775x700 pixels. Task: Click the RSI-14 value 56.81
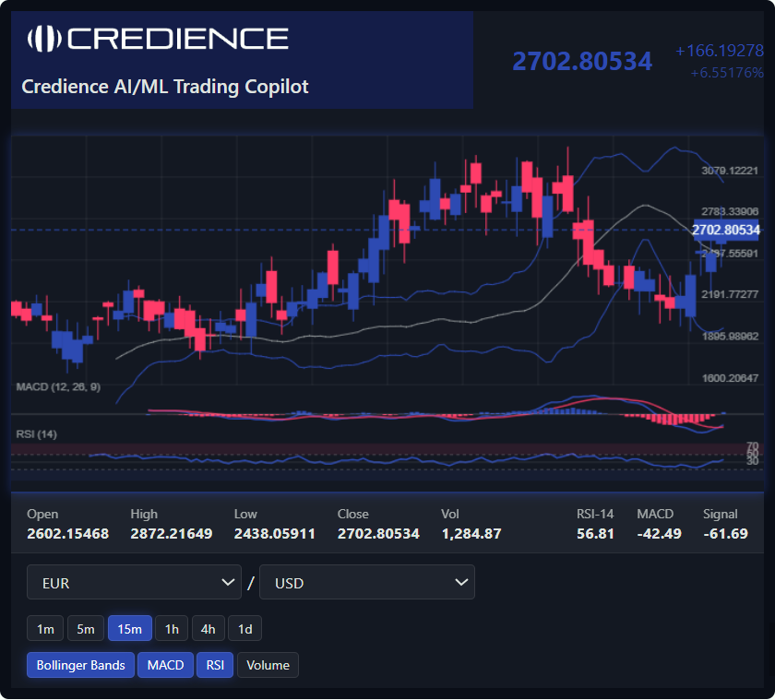click(x=595, y=533)
